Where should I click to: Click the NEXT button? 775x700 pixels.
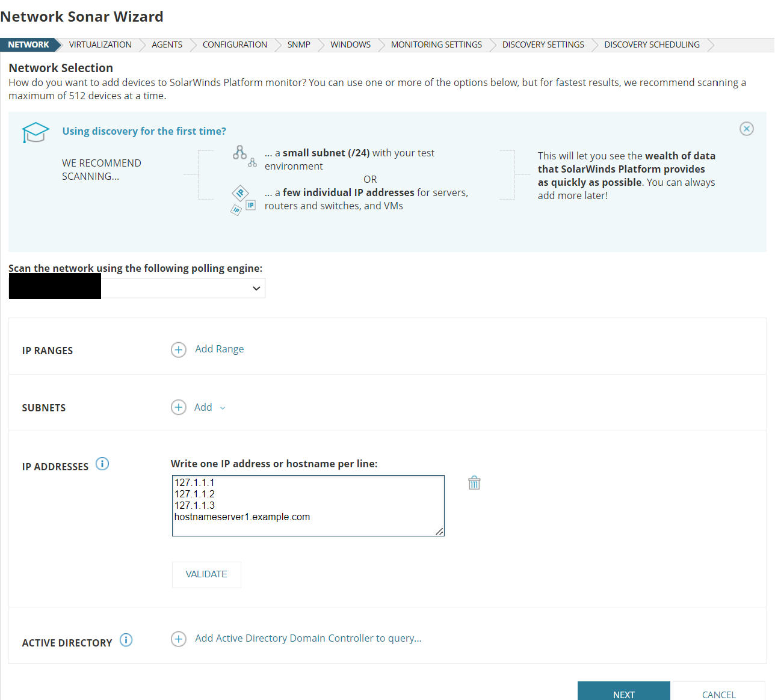(x=624, y=692)
